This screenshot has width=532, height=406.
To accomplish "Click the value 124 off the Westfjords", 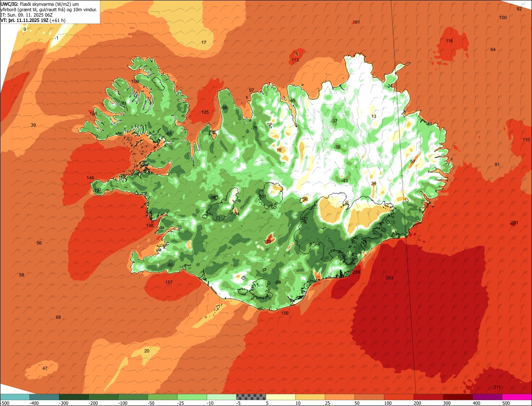I will (93, 113).
